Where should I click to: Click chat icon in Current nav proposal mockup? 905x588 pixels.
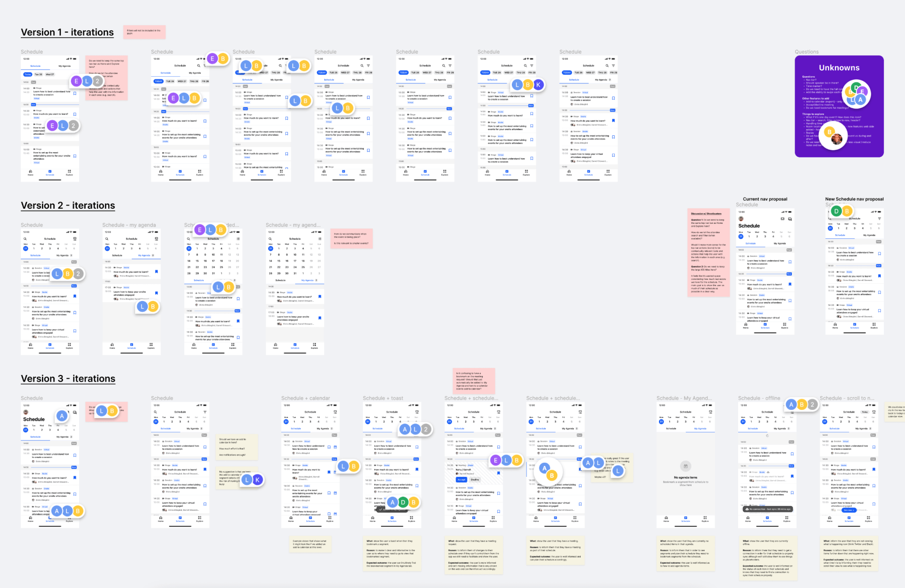790,219
